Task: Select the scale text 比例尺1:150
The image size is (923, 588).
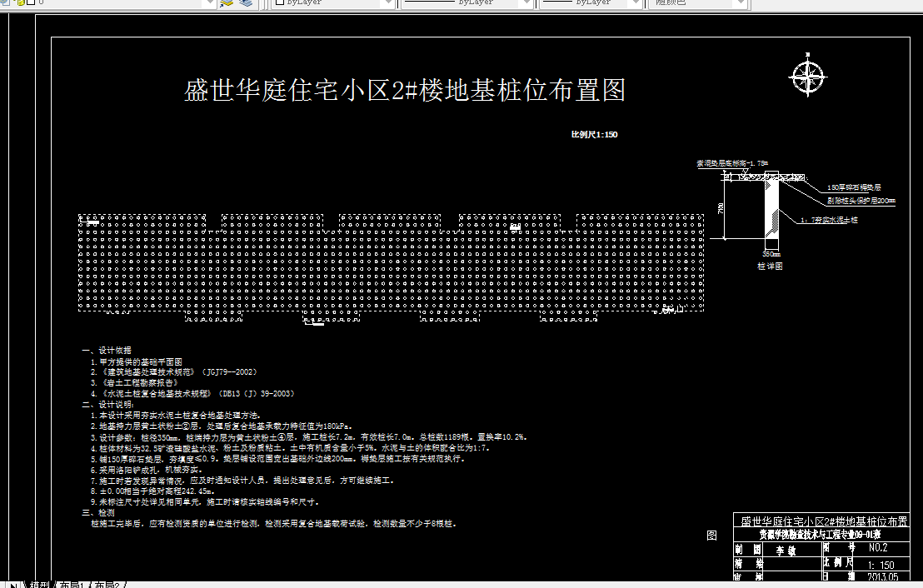Action: pyautogui.click(x=594, y=135)
